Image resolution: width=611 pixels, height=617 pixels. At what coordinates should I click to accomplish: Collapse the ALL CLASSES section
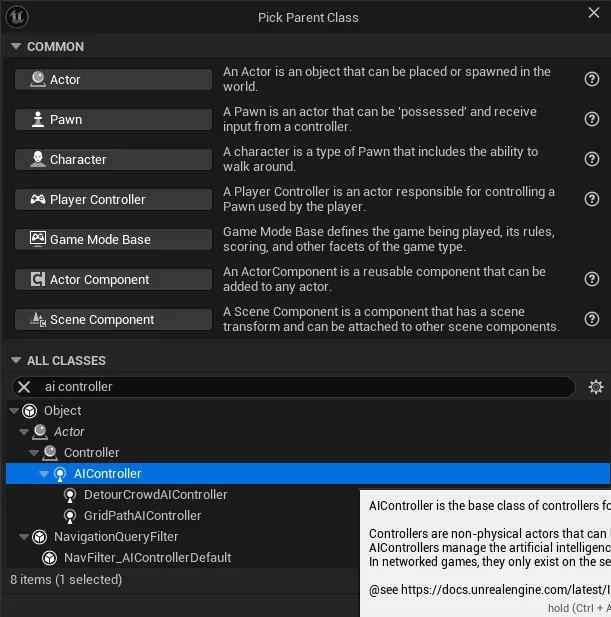(16, 360)
